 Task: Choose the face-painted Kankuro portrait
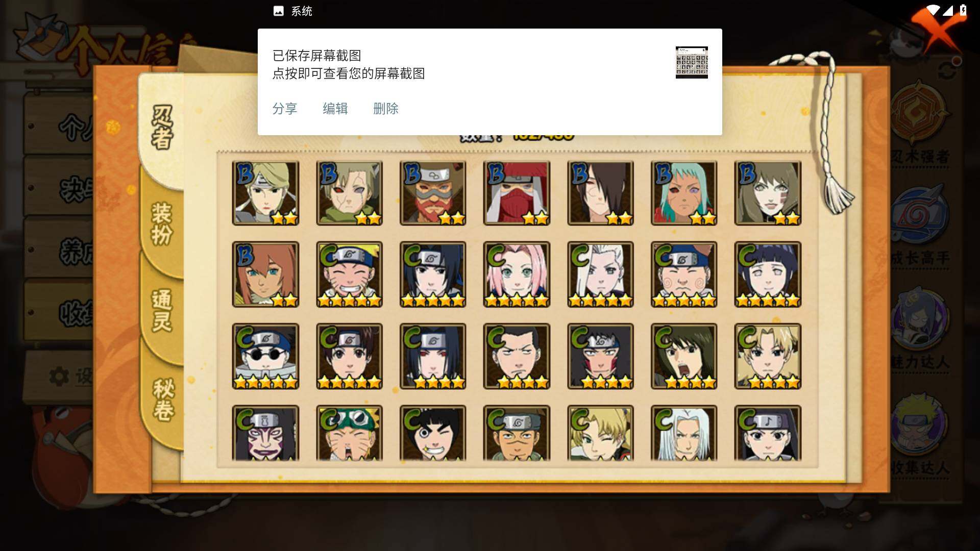[x=265, y=433]
